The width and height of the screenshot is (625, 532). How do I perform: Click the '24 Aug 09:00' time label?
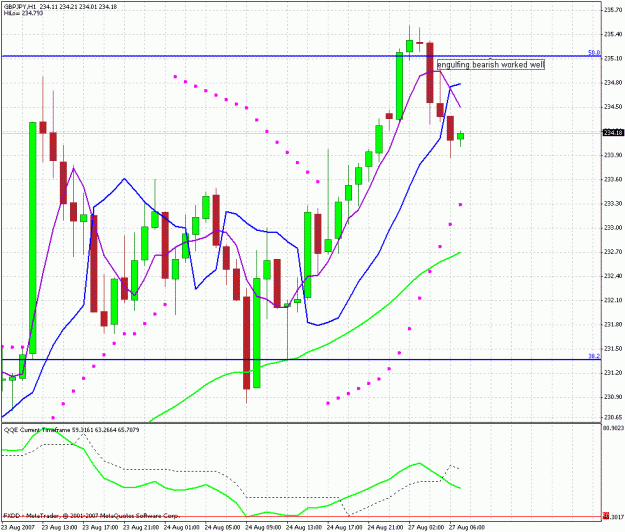(x=263, y=528)
